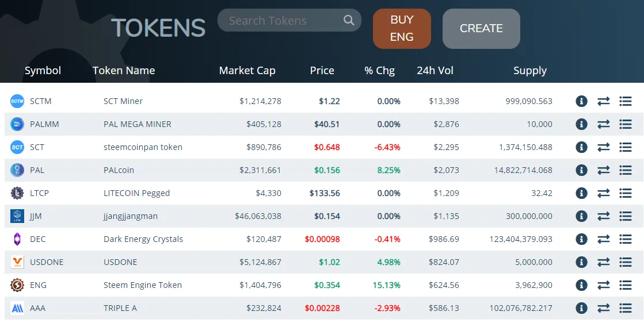Focus the Search Tokens input field
Image resolution: width=644 pixels, height=323 pixels.
(283, 21)
